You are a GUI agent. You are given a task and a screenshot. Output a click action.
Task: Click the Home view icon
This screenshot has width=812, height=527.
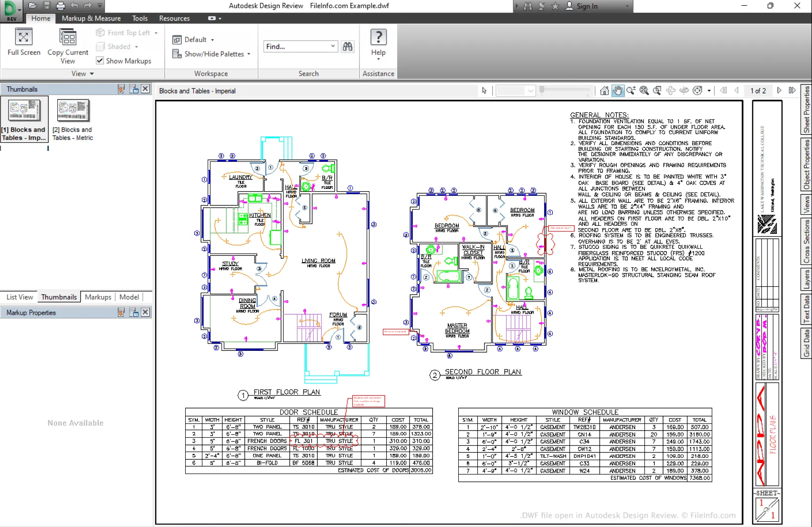tap(604, 91)
